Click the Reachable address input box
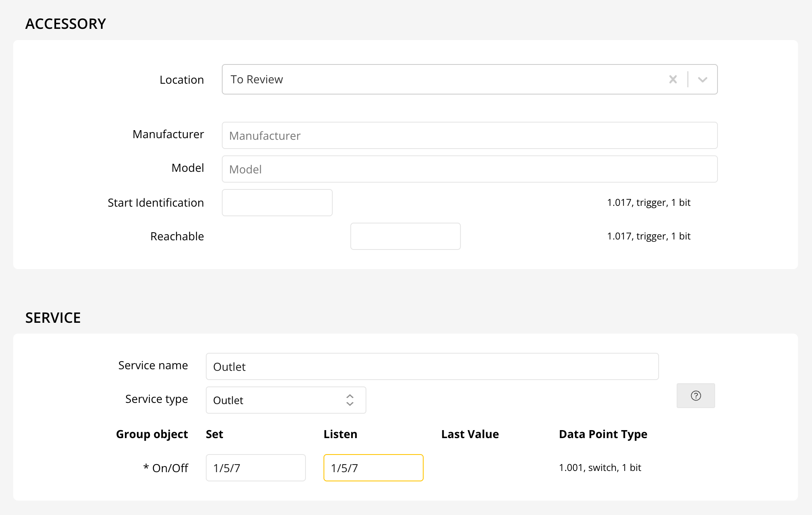 tap(405, 236)
